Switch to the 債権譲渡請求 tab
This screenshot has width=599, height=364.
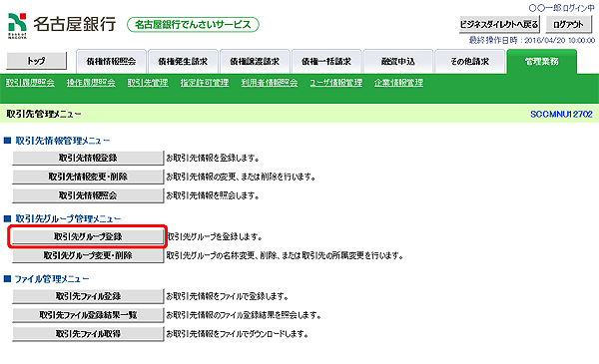point(255,62)
